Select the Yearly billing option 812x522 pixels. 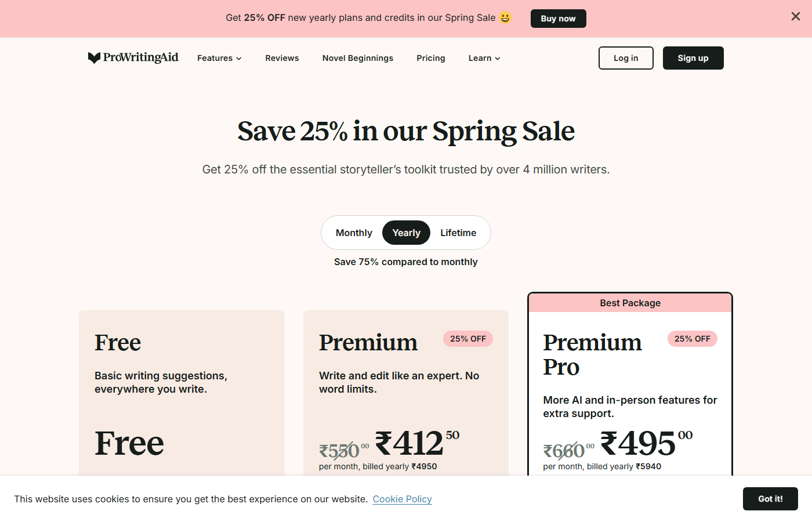(x=406, y=233)
